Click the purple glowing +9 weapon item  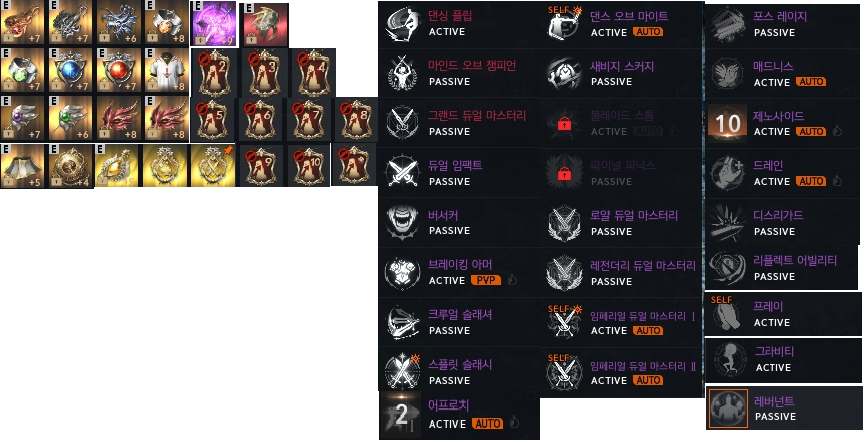pyautogui.click(x=213, y=24)
